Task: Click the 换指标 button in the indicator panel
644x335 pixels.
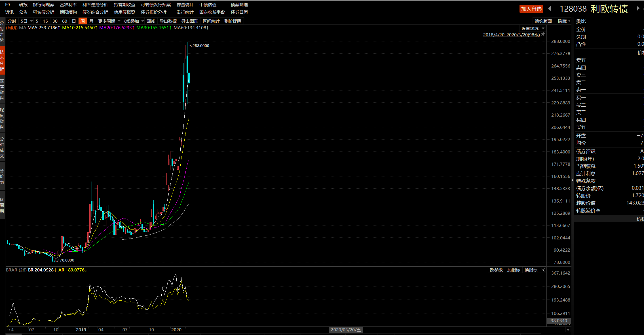Action: (x=531, y=270)
